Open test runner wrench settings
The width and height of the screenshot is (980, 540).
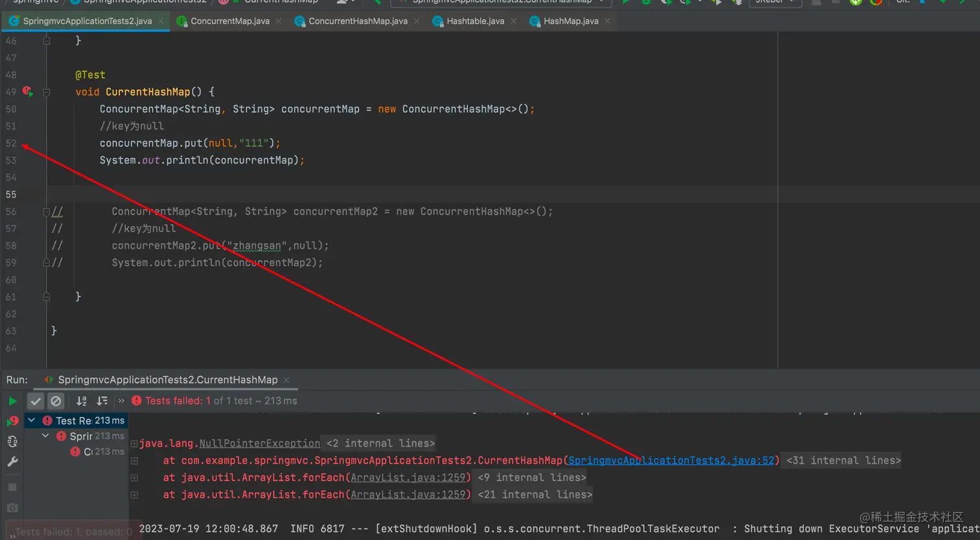tap(12, 462)
